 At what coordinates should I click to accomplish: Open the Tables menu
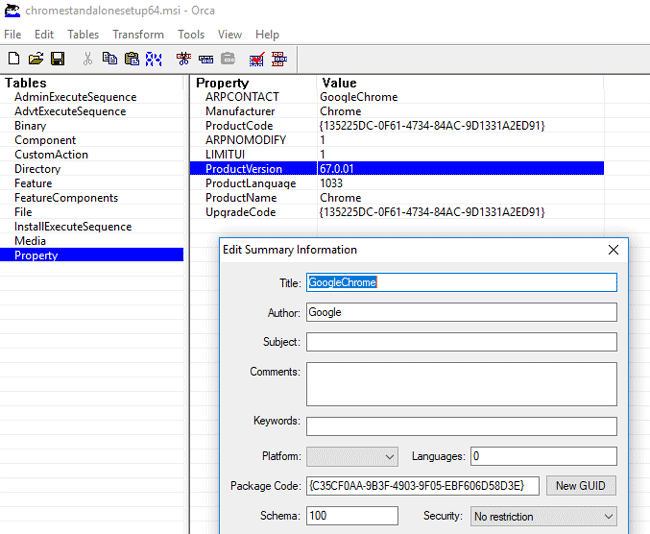(x=83, y=34)
